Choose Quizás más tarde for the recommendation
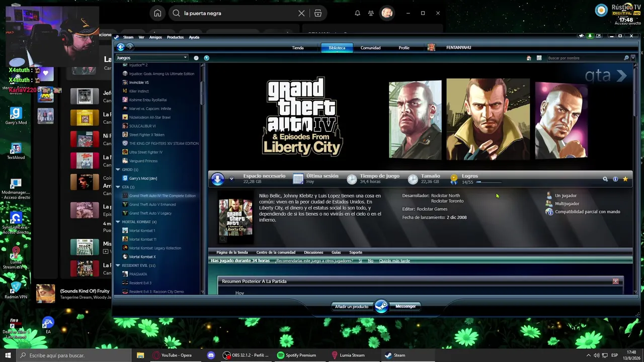Screen dimensions: 644x362 pyautogui.click(x=394, y=261)
